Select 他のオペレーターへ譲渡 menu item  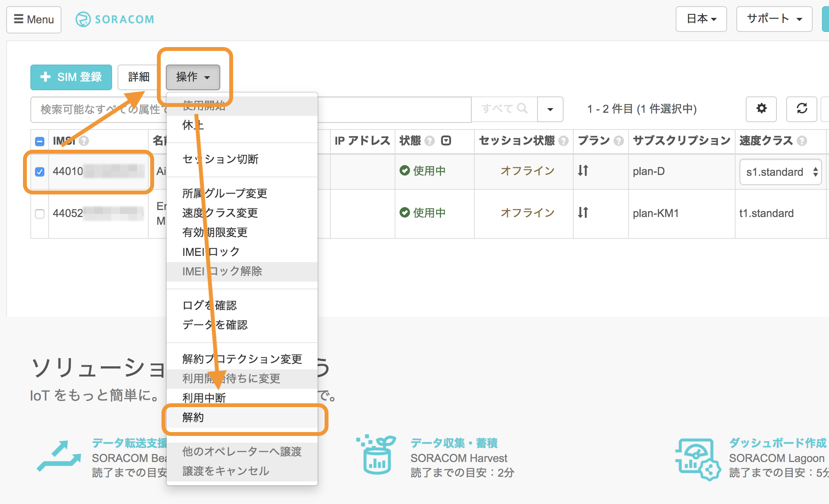(242, 452)
